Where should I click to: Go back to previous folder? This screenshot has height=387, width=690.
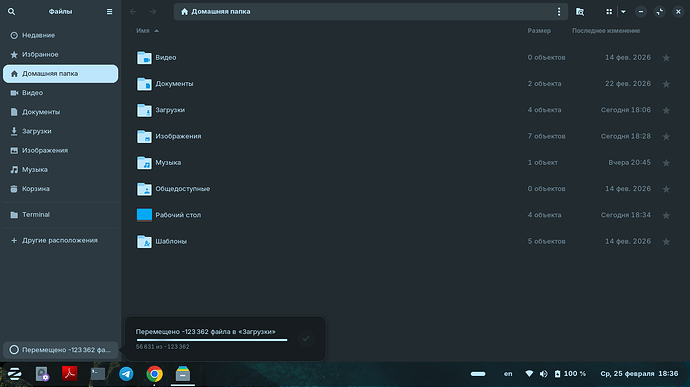click(133, 12)
